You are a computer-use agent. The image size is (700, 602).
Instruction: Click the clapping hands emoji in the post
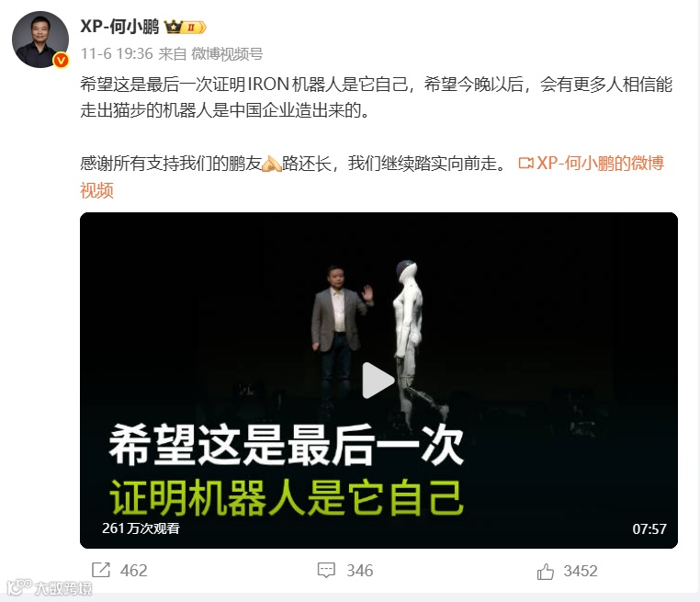[271, 164]
